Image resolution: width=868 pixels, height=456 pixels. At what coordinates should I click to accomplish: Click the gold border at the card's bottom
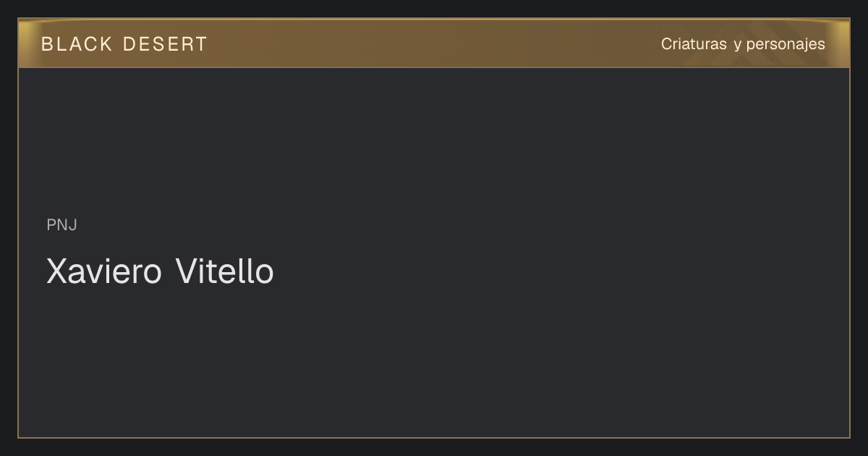point(434,437)
